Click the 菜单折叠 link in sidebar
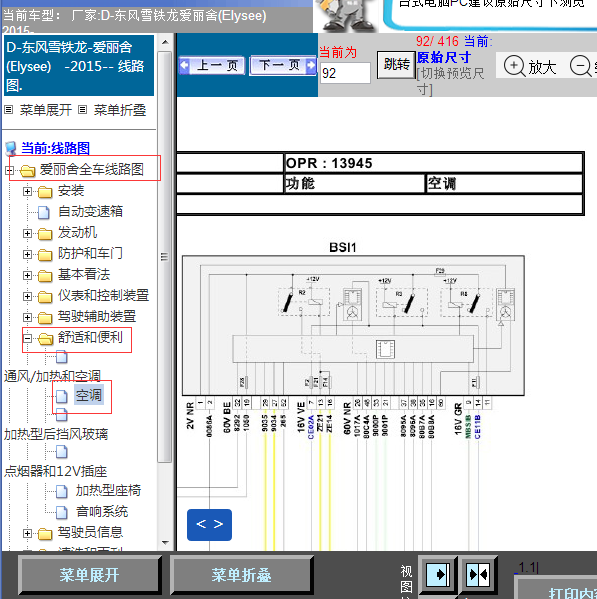This screenshot has height=599, width=597. coord(120,110)
